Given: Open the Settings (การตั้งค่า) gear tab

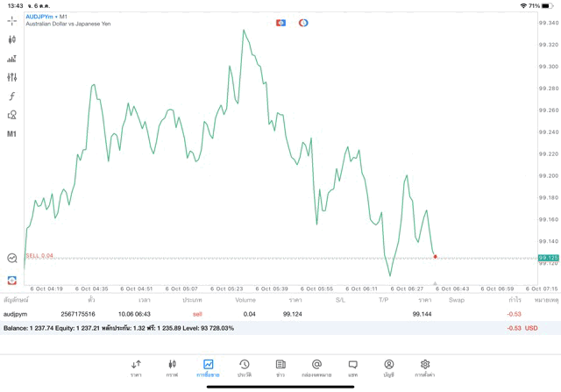Looking at the screenshot, I should 425,367.
